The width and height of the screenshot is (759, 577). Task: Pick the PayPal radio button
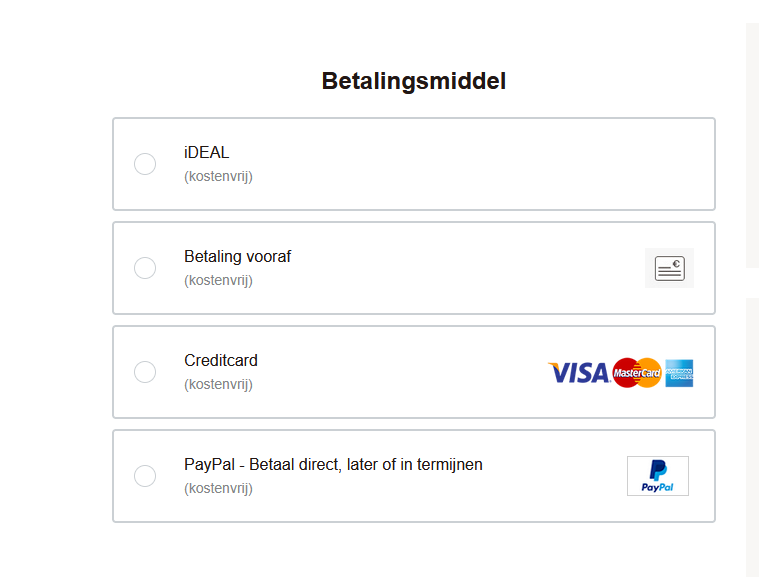point(145,476)
